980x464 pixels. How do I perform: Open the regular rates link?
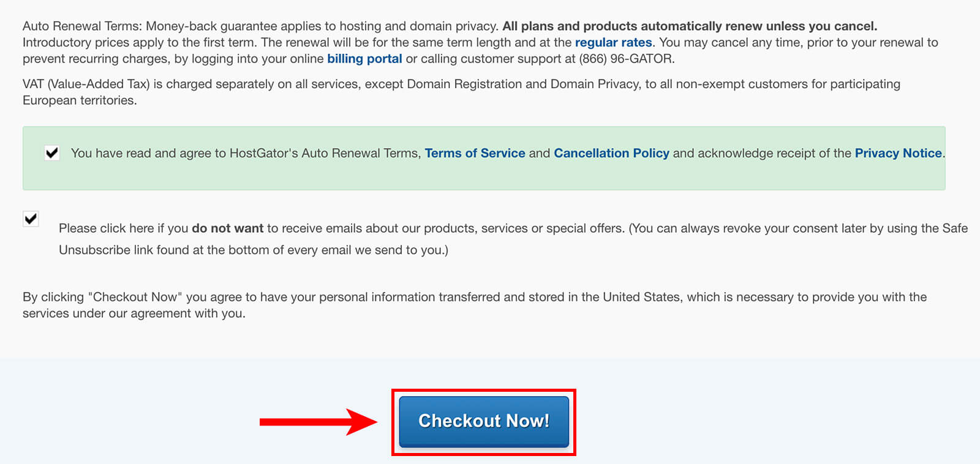pos(613,42)
